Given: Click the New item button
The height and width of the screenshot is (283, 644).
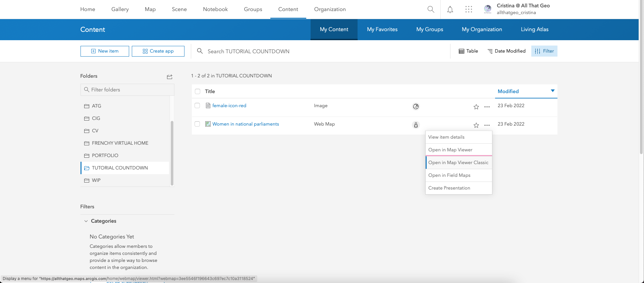Looking at the screenshot, I should tap(105, 51).
